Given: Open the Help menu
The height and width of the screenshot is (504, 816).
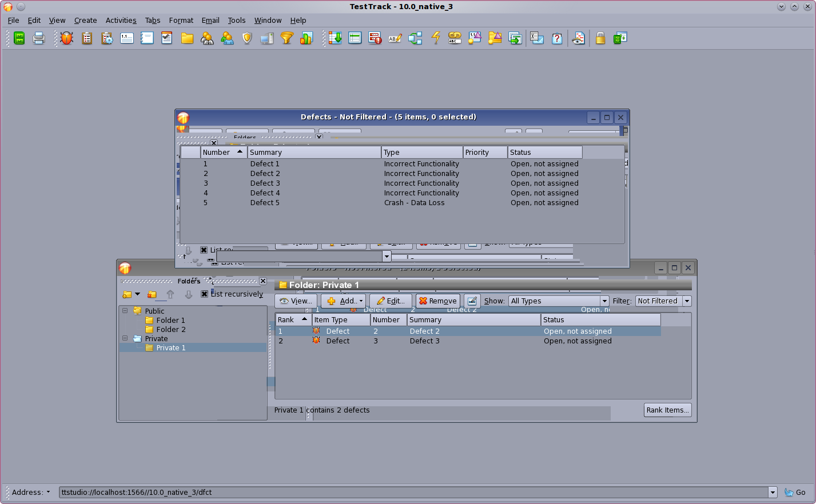Looking at the screenshot, I should click(298, 20).
